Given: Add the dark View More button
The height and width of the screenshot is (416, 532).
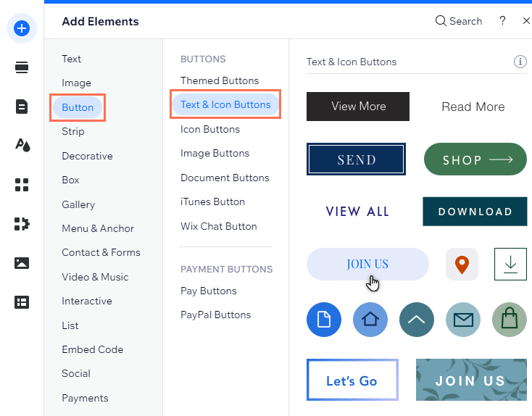Looking at the screenshot, I should (x=358, y=107).
